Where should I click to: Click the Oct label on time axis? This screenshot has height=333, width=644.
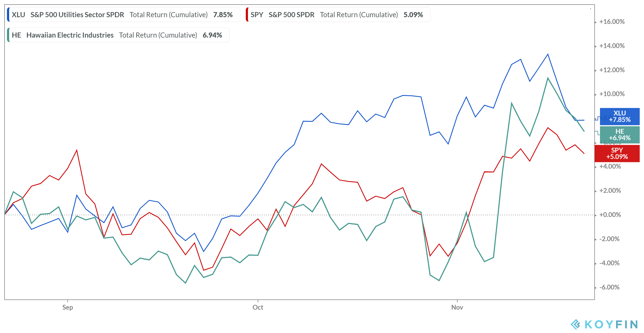tap(258, 307)
